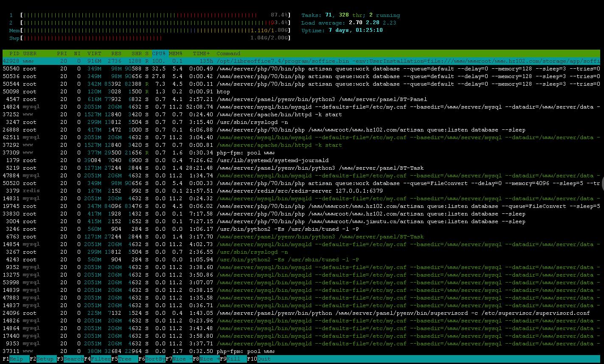Open Setup in the function bar
604x364 pixels.
(43, 359)
